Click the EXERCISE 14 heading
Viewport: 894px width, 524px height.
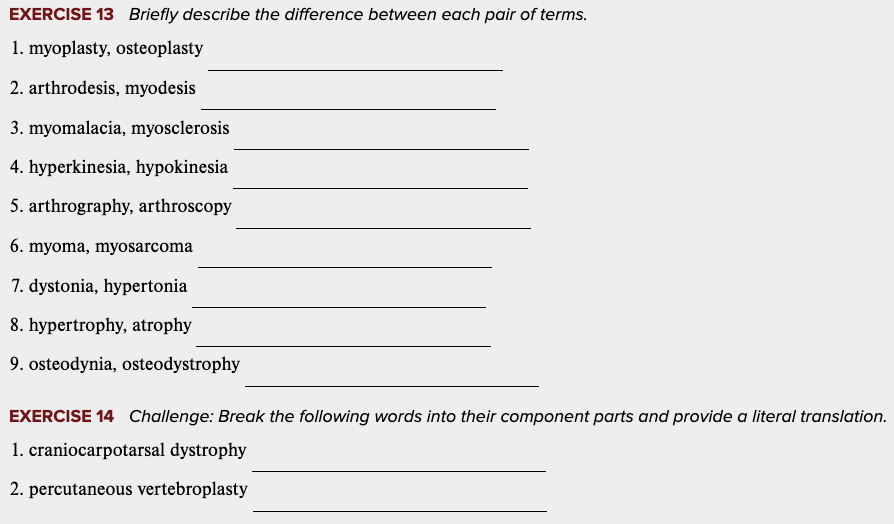pyautogui.click(x=61, y=416)
